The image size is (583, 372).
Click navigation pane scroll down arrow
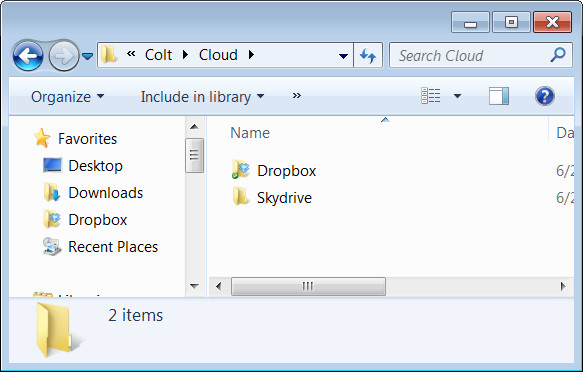[x=194, y=286]
